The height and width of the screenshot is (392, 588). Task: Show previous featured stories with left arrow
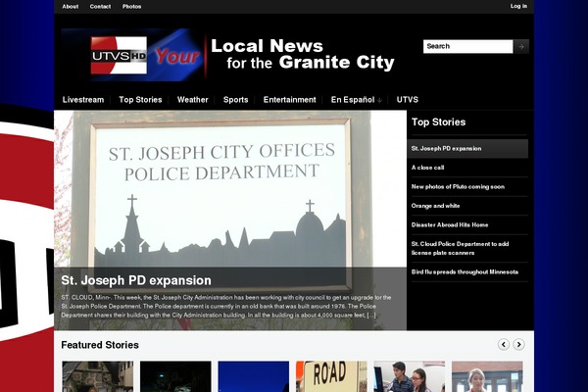pos(504,344)
